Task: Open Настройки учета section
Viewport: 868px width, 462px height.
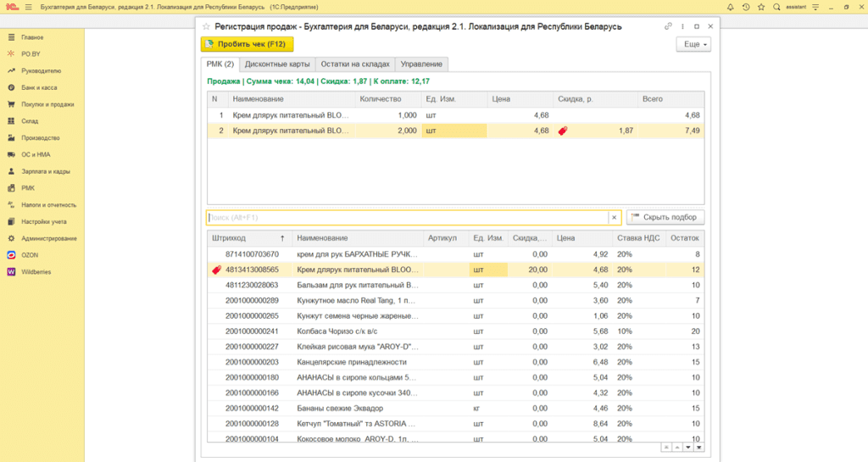Action: [44, 222]
